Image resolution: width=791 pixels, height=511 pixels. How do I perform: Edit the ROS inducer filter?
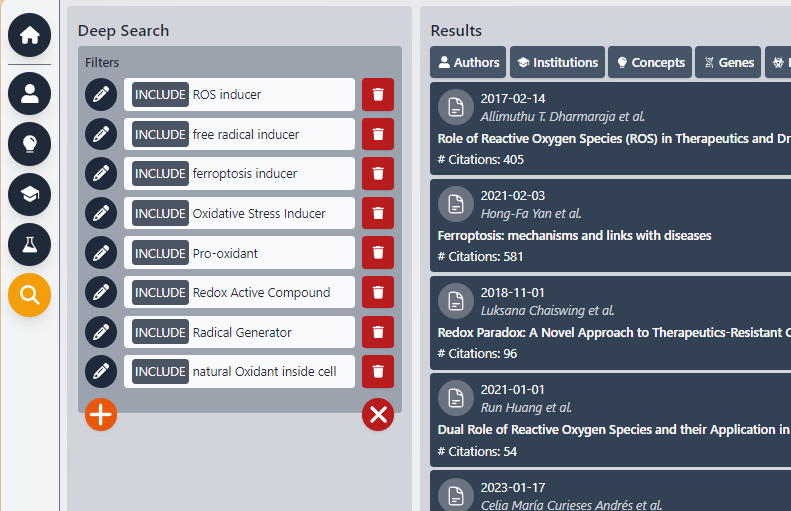[101, 94]
